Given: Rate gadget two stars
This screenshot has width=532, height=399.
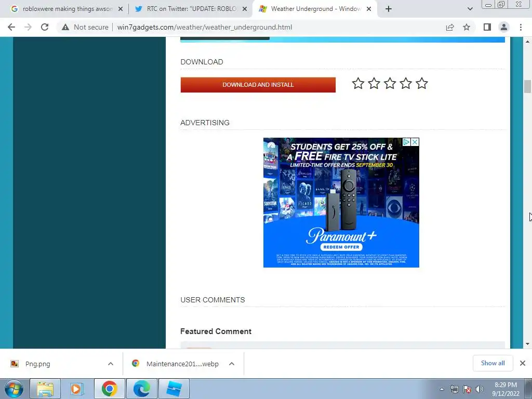Looking at the screenshot, I should pyautogui.click(x=374, y=83).
